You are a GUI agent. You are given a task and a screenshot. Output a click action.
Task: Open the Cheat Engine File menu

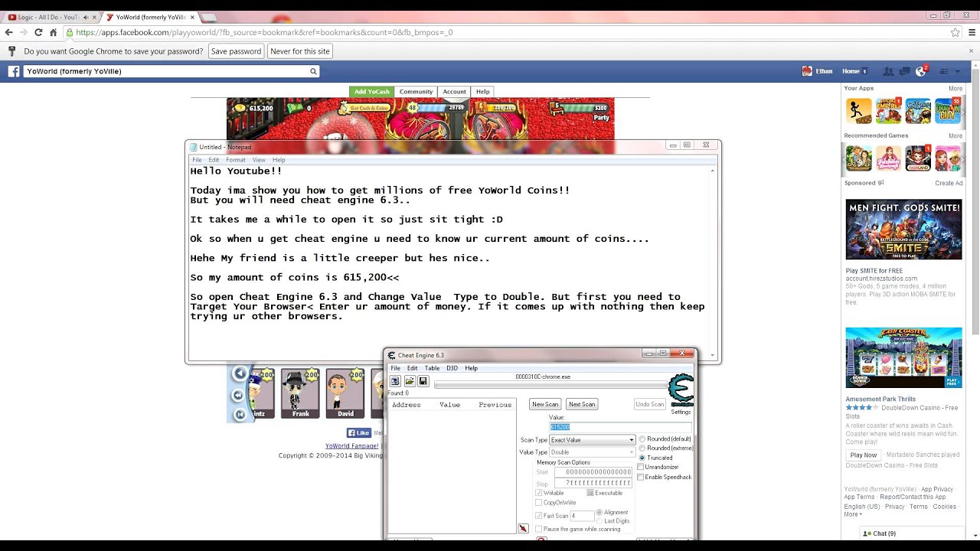pos(395,368)
